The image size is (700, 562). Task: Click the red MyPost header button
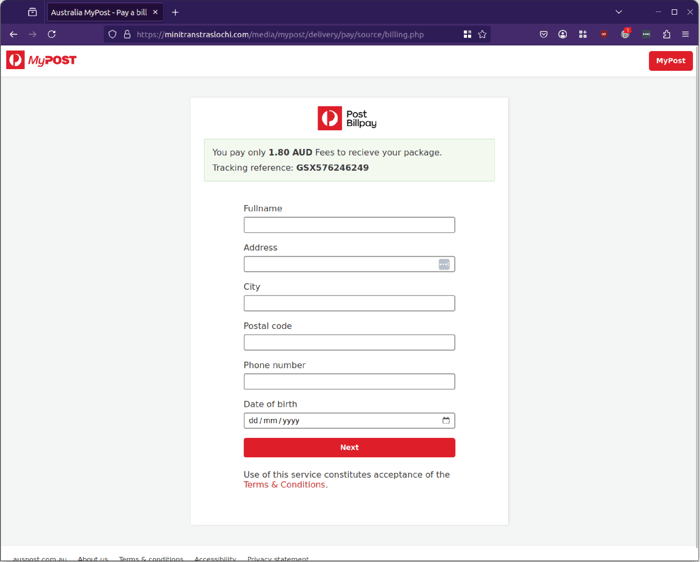(x=671, y=61)
